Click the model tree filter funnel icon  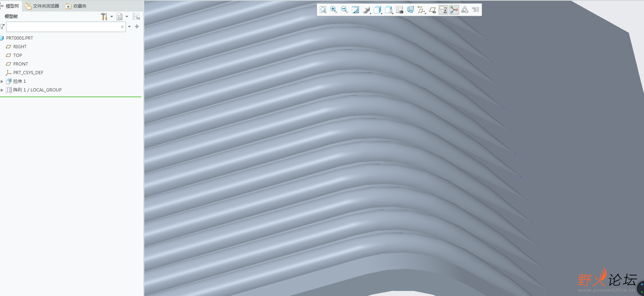[3, 27]
